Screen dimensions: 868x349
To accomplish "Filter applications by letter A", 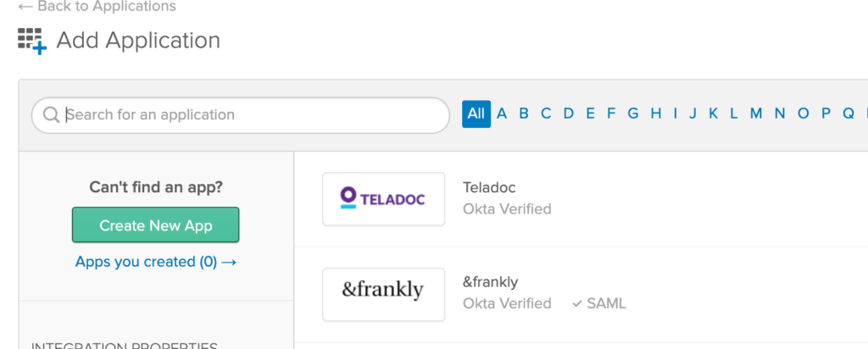I will coord(502,114).
